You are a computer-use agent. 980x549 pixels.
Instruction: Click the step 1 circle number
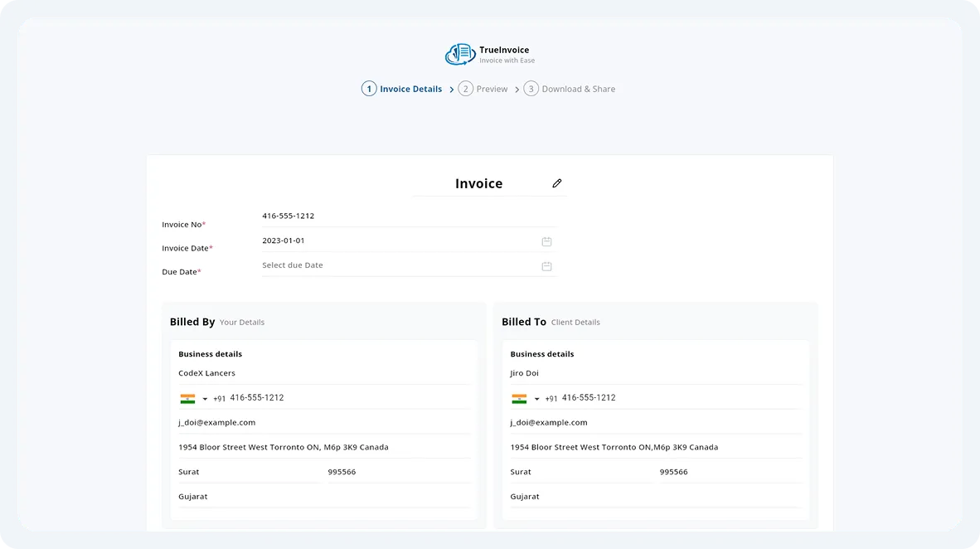click(369, 89)
